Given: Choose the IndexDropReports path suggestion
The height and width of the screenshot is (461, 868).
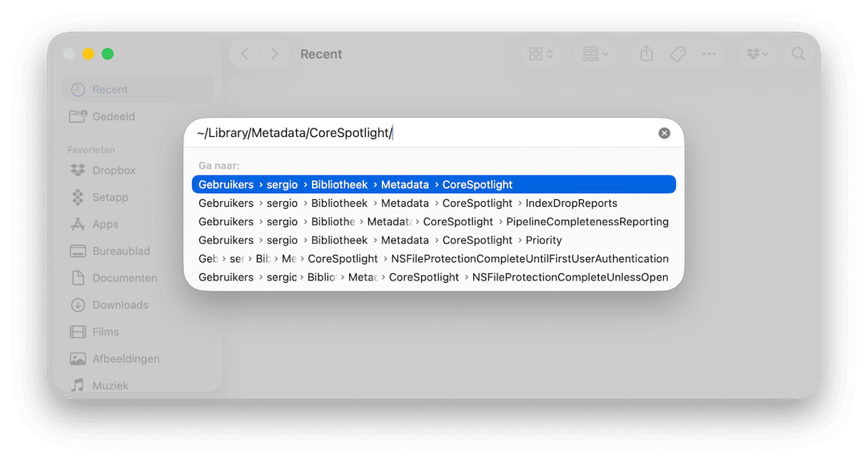Looking at the screenshot, I should coord(434,203).
